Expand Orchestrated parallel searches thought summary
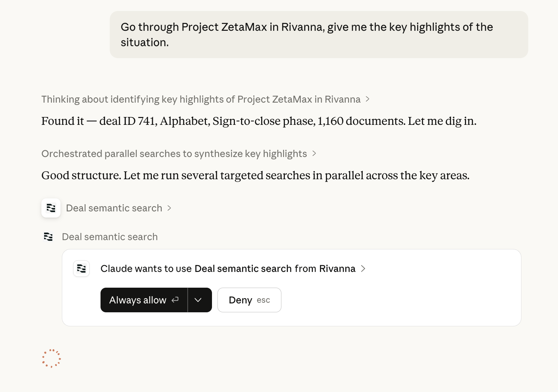558x392 pixels. point(174,154)
